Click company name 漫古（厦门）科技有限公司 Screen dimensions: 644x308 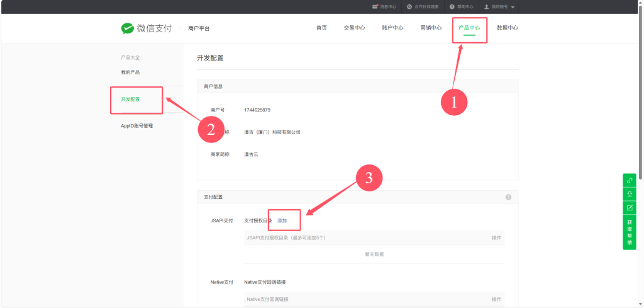coord(272,132)
